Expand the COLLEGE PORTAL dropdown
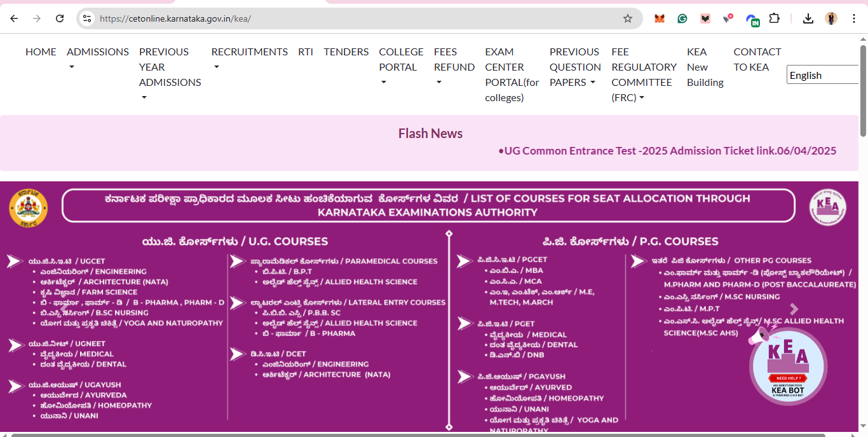Viewport: 868px width, 437px height. 401,66
